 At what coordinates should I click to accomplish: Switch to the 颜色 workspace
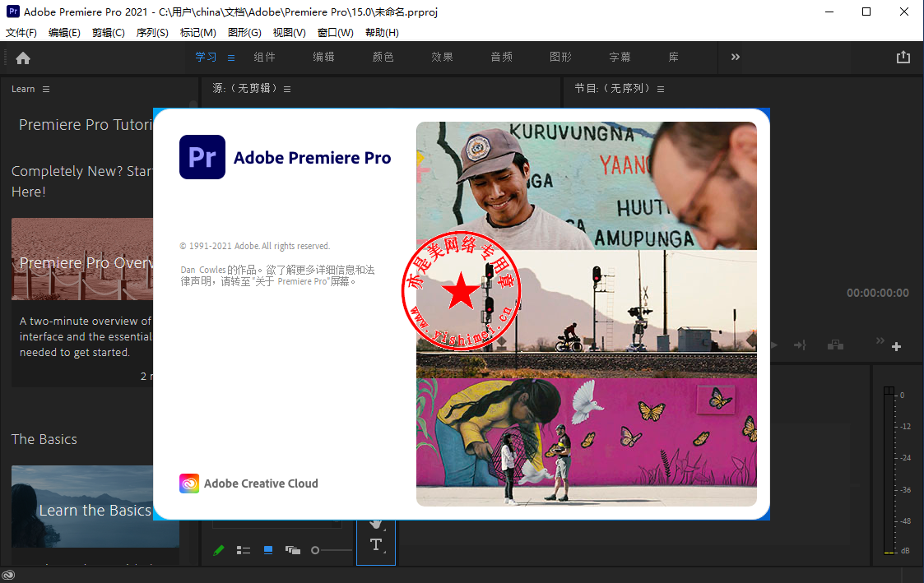pyautogui.click(x=383, y=57)
